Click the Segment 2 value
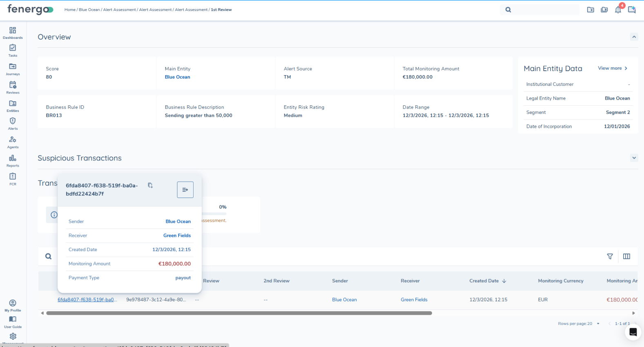This screenshot has width=644, height=347. (x=618, y=112)
